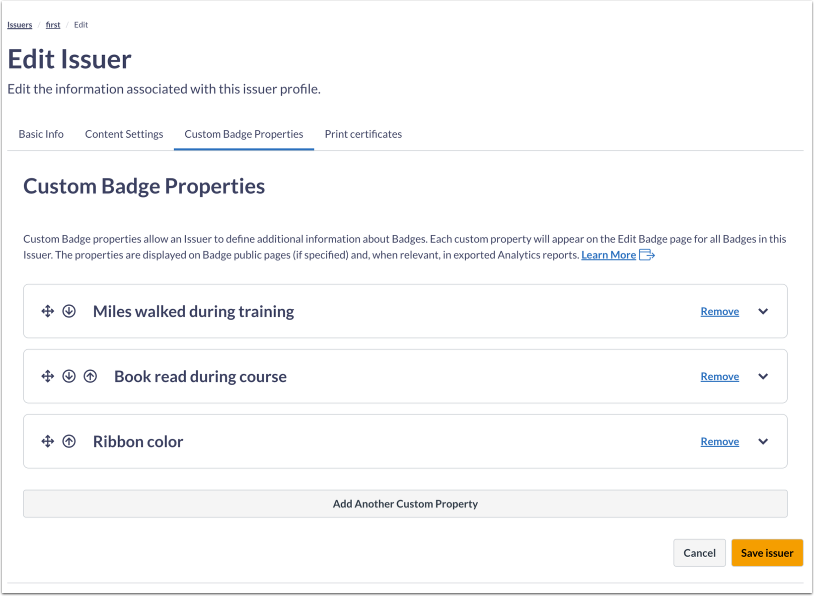Click the move handle on Ribbon color property
This screenshot has width=814, height=596.
click(47, 441)
